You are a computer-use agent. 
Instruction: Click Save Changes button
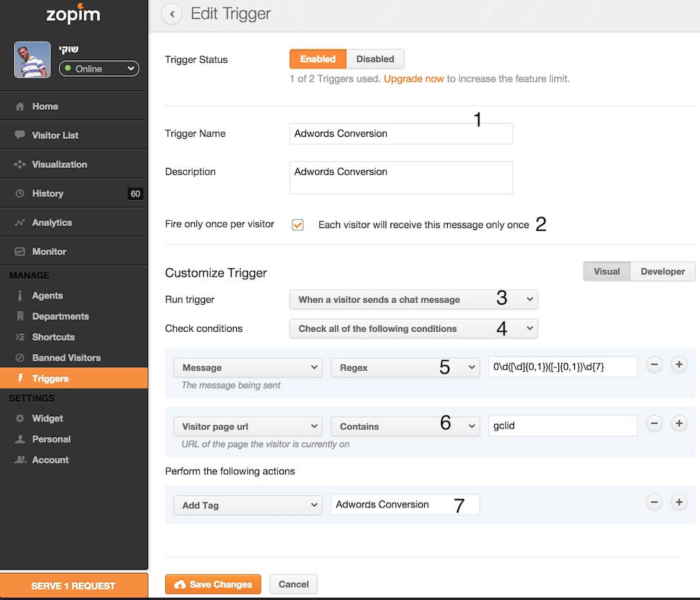(x=213, y=584)
